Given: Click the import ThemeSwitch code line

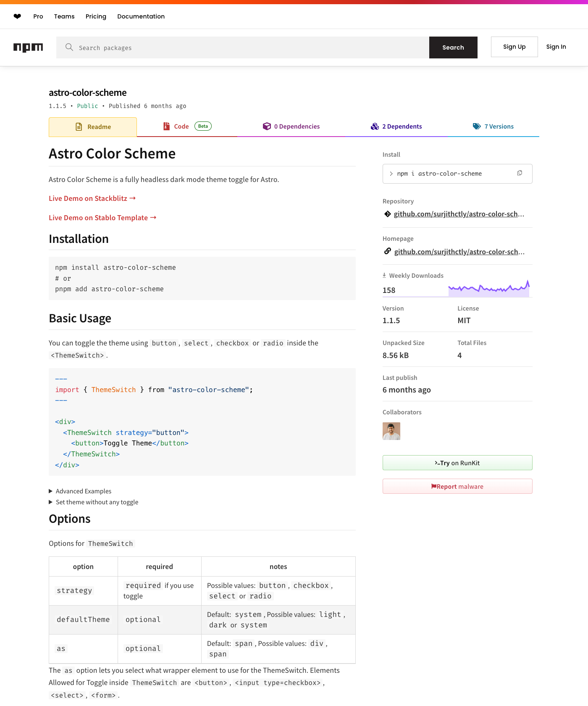Looking at the screenshot, I should tap(154, 390).
